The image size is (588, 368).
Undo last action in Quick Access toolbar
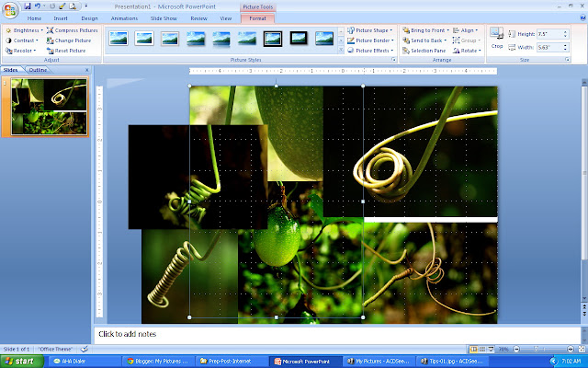coord(38,6)
